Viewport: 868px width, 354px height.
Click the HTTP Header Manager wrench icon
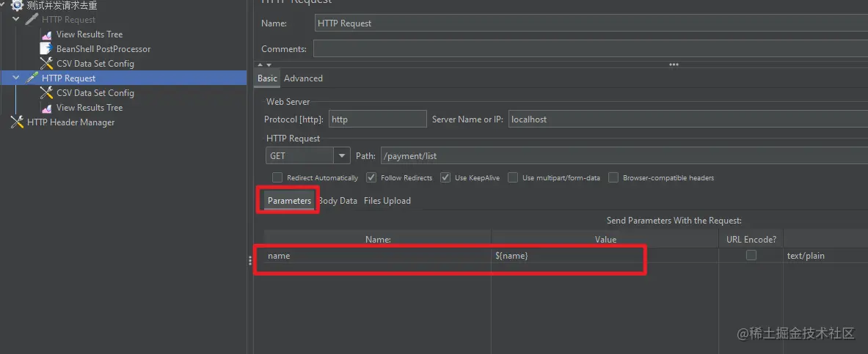17,122
